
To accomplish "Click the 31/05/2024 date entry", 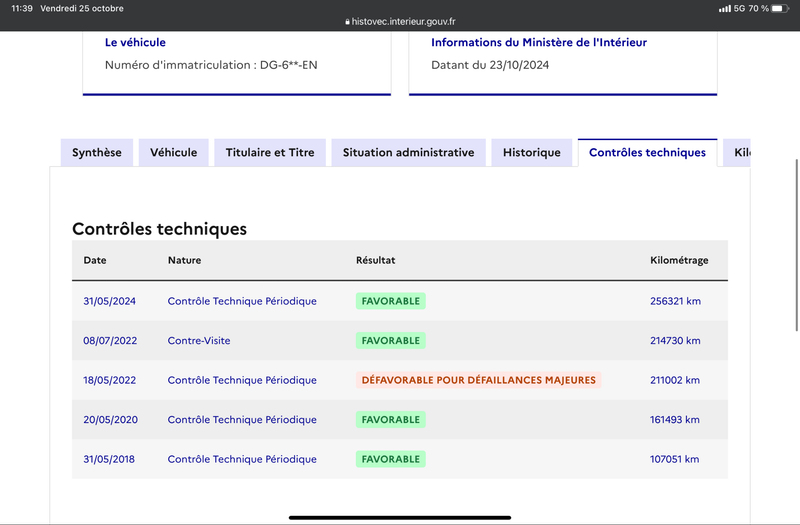I will click(110, 301).
